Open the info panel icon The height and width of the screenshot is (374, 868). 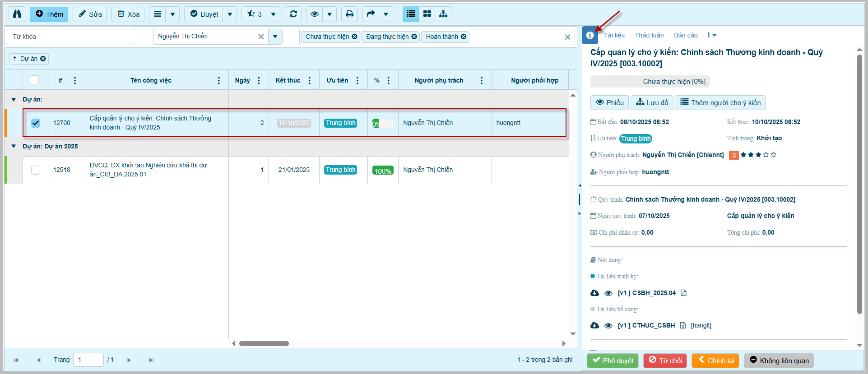589,35
